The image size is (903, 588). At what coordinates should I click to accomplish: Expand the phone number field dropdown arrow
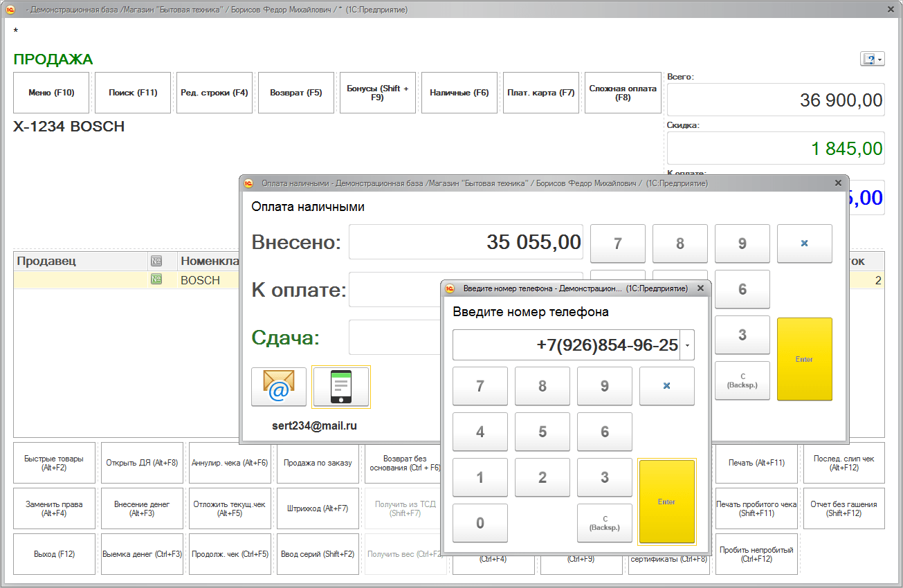(x=687, y=345)
